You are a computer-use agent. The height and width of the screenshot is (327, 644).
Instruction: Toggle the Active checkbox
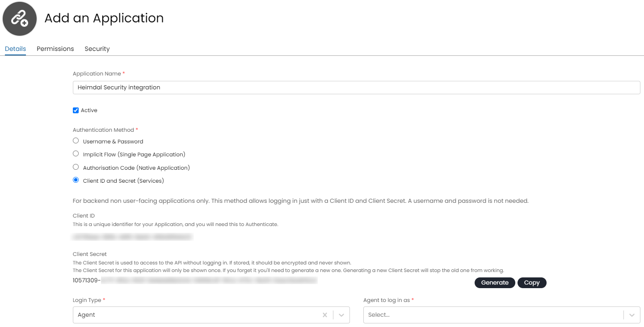pos(76,110)
